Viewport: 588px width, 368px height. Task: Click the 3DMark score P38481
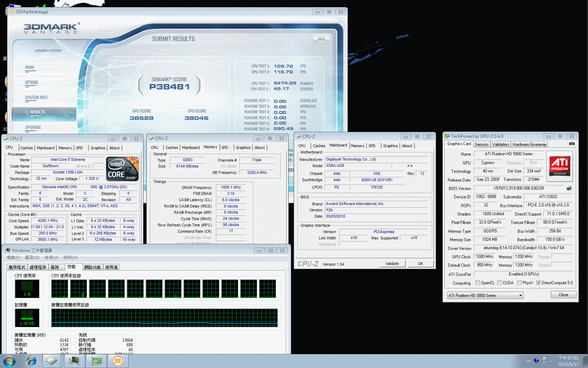(x=169, y=87)
